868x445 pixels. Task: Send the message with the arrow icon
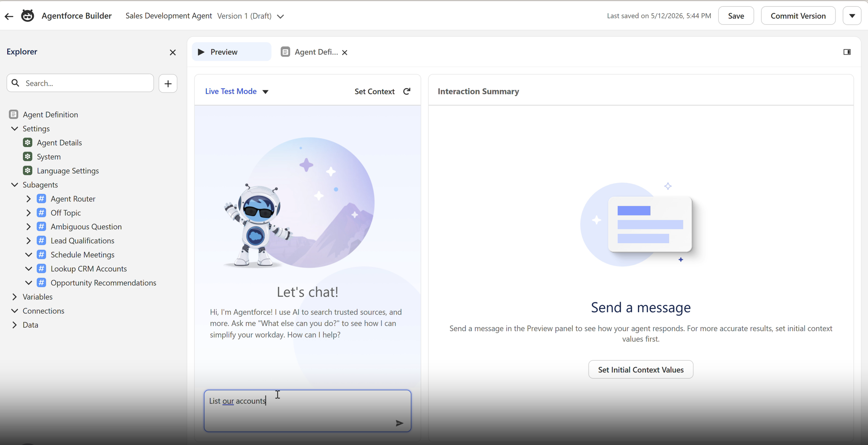[400, 423]
